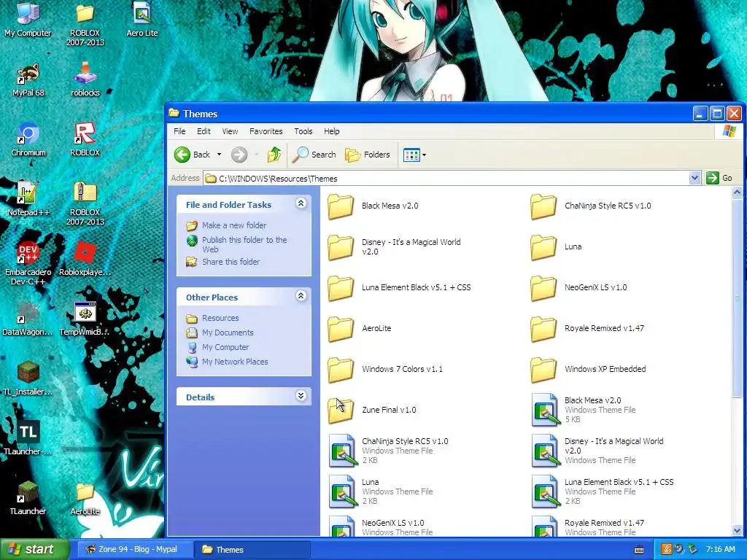Screen dimensions: 747x560
Task: Launch Notepad++ desktop shortcut
Action: click(x=28, y=199)
